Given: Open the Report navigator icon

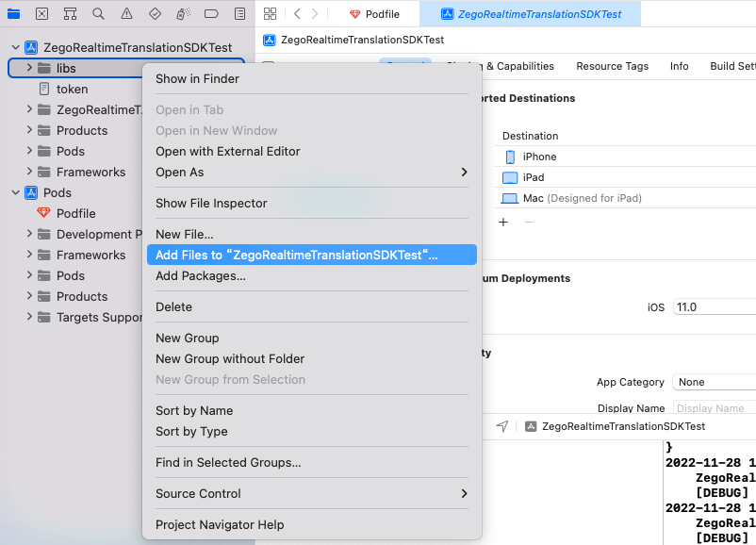Looking at the screenshot, I should click(x=239, y=14).
